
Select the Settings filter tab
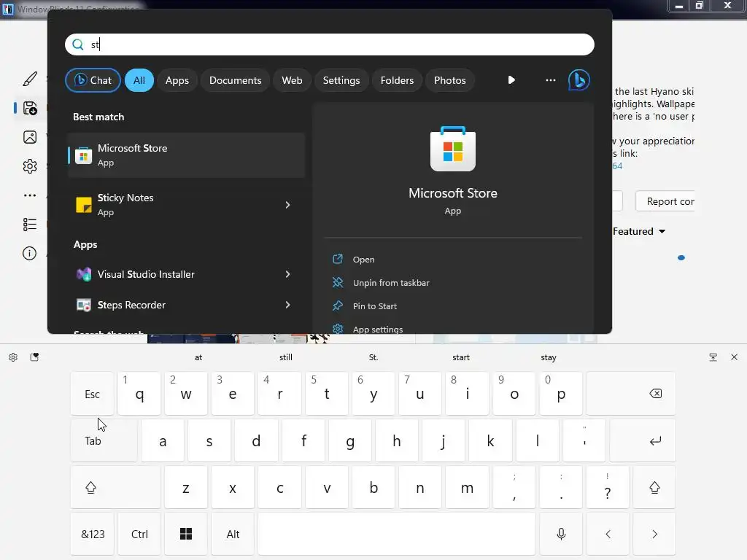coord(341,80)
